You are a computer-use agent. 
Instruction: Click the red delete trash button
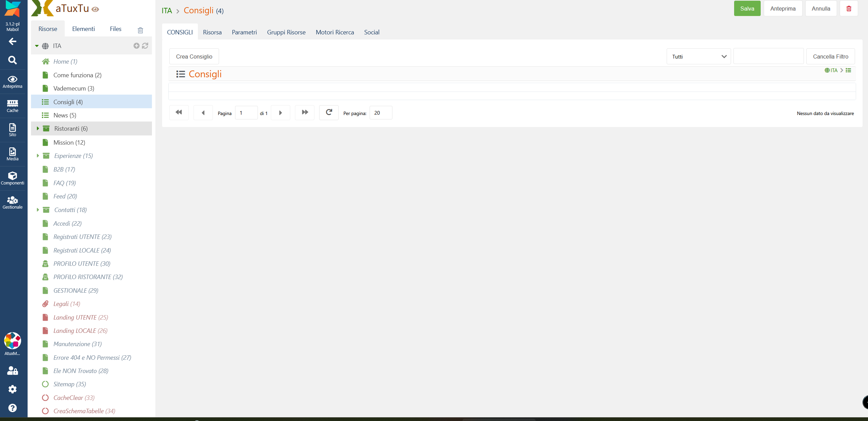point(849,9)
